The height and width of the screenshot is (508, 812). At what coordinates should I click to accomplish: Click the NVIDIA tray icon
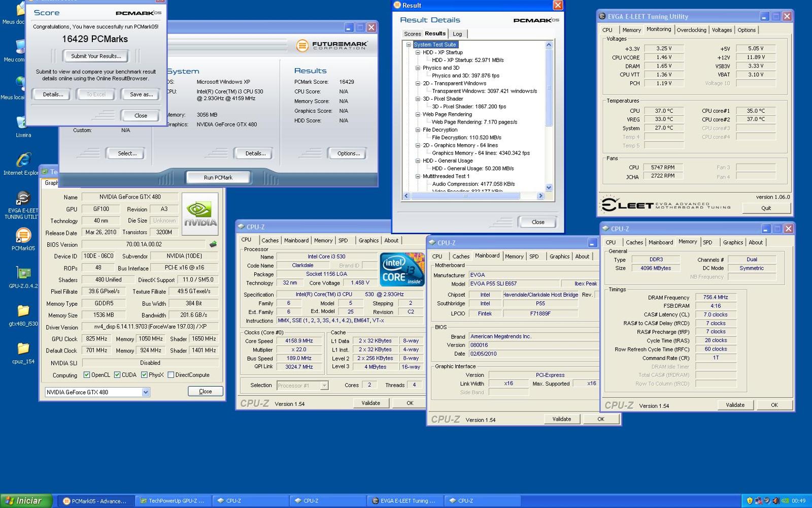[785, 501]
